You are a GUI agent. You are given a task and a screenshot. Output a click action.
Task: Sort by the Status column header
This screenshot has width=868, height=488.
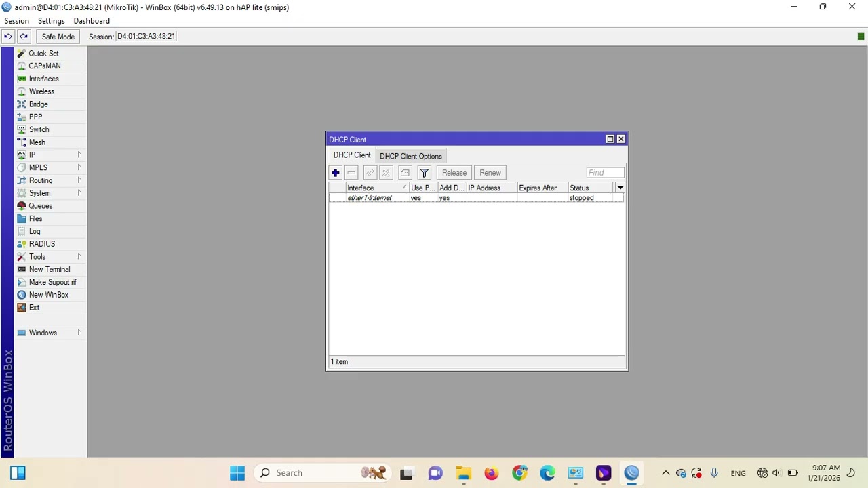coord(591,188)
